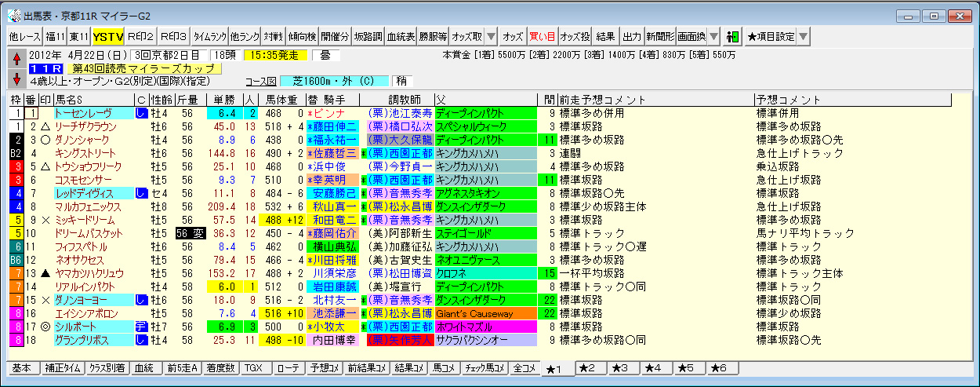Expand the ★項目設定 dropdown arrow
980x387 pixels.
(x=804, y=36)
